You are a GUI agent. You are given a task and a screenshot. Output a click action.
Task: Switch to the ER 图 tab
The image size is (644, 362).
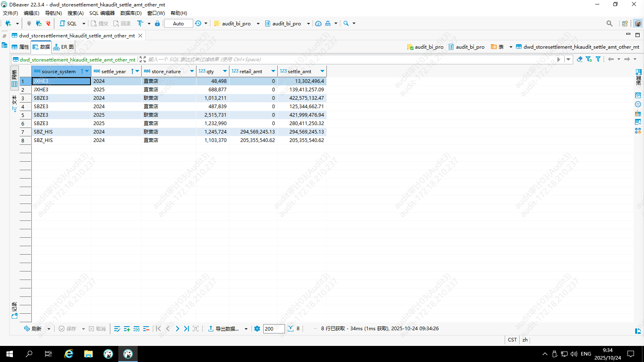pyautogui.click(x=64, y=47)
